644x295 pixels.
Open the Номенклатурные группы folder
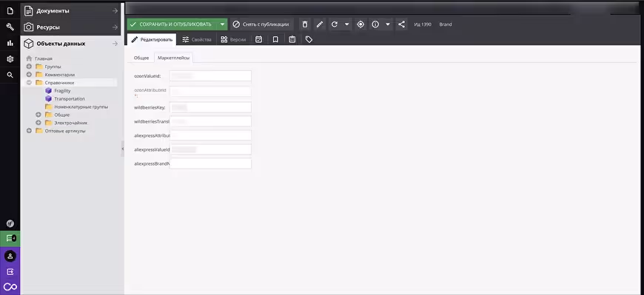pos(81,106)
